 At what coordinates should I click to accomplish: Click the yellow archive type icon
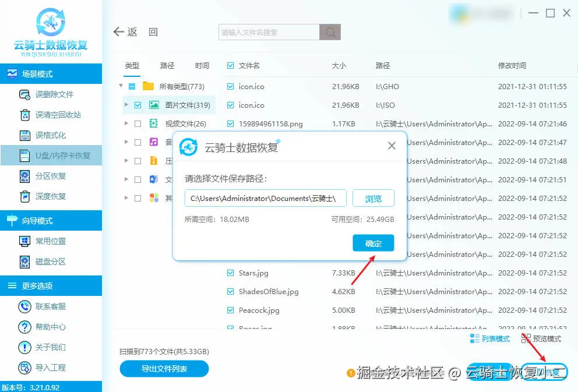pos(154,161)
